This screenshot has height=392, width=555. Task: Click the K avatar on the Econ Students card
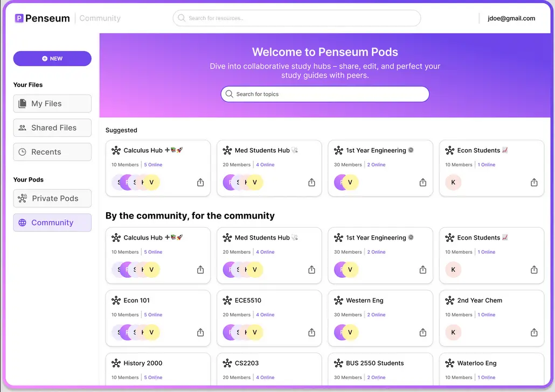pyautogui.click(x=453, y=183)
